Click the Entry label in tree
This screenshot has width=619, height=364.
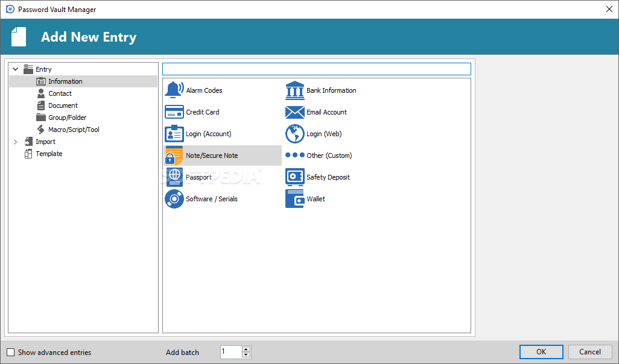[43, 69]
